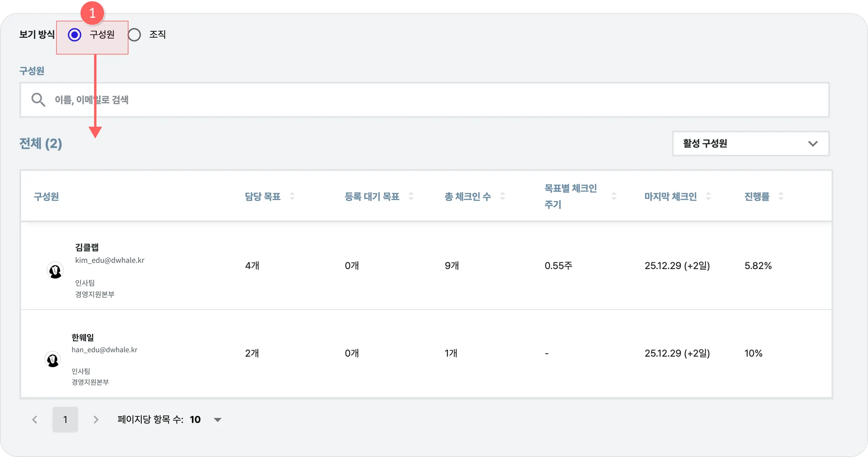This screenshot has width=868, height=457.
Task: Select the 구성원 view radio button
Action: [75, 35]
